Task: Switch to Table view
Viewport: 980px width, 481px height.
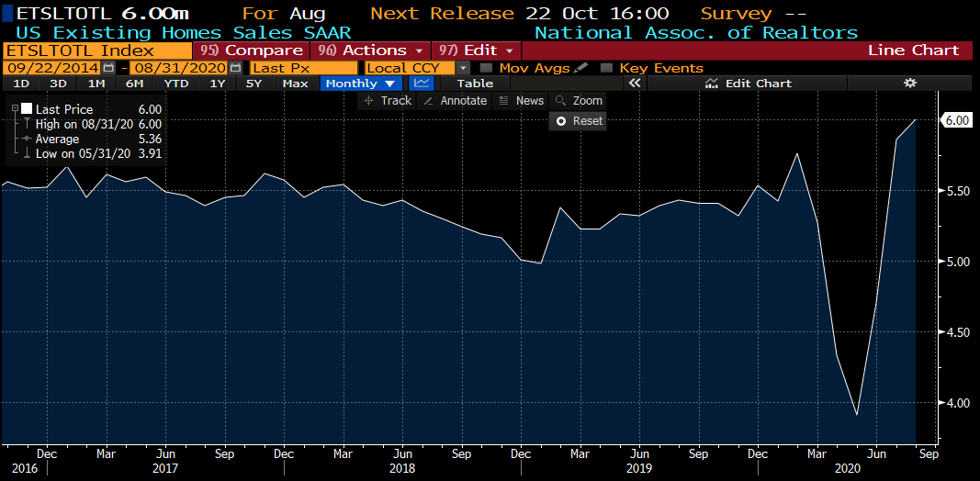Action: (475, 84)
